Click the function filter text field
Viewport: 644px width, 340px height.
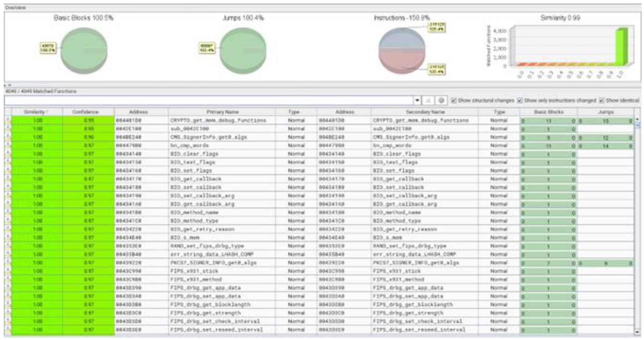tap(209, 101)
